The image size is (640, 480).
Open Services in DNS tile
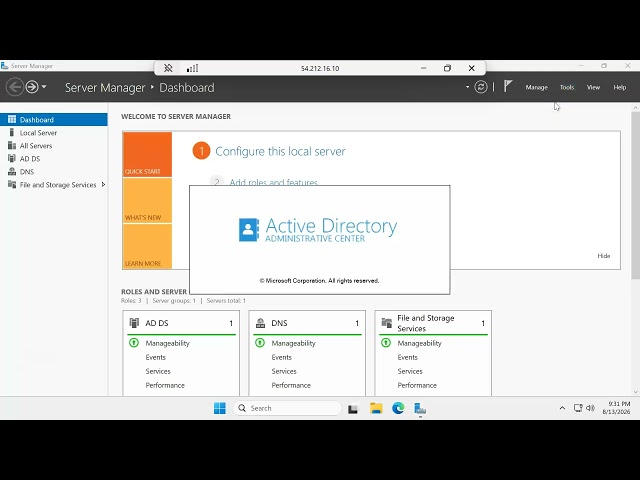284,371
